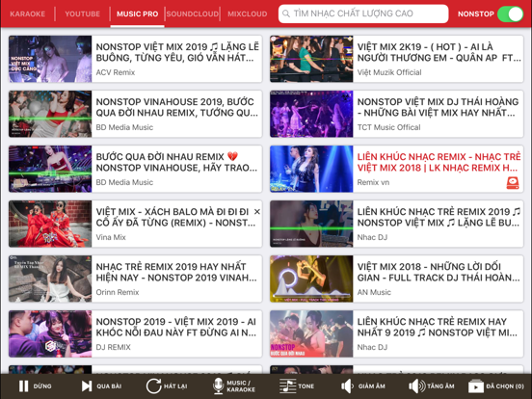This screenshot has height=399, width=532.
Task: Switch to the Mixcloud tab
Action: click(x=248, y=13)
